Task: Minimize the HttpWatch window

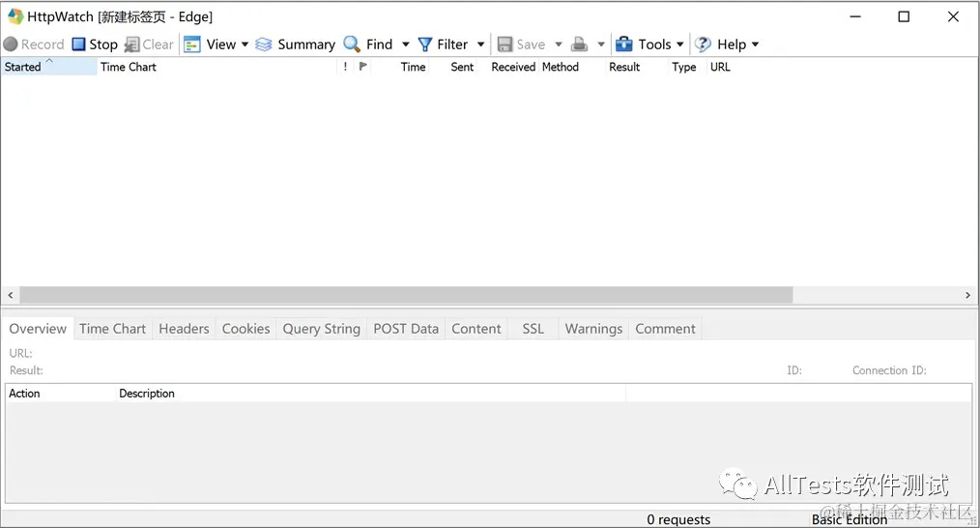Action: (855, 16)
